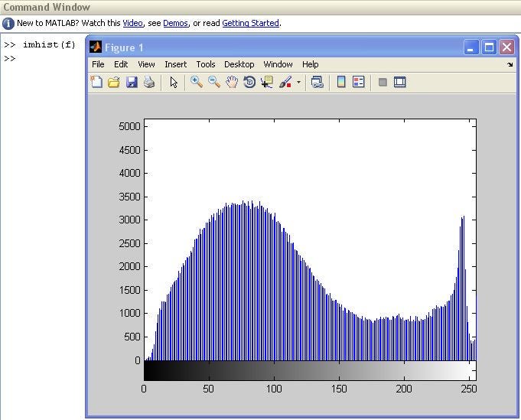Open the Help menu in Figure 1

tap(311, 64)
